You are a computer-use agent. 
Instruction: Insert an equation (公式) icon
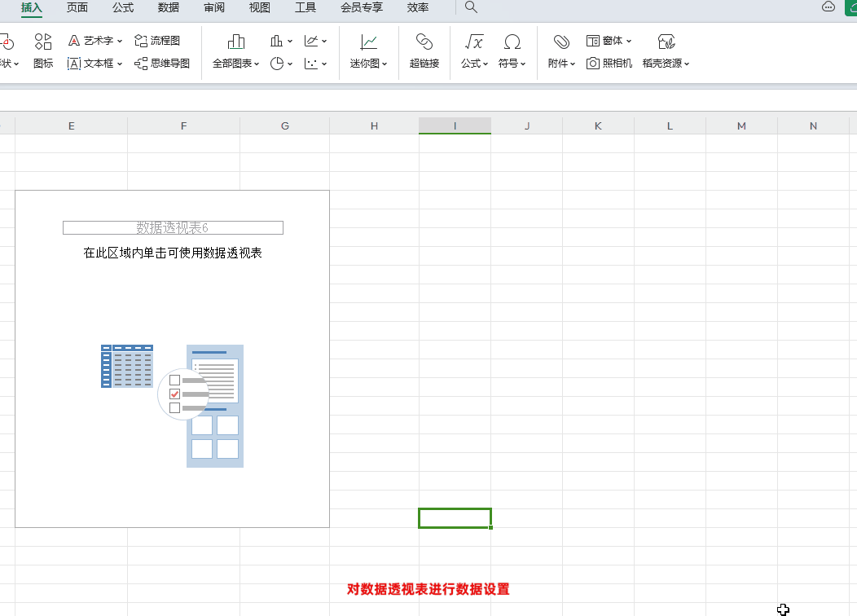(x=474, y=42)
